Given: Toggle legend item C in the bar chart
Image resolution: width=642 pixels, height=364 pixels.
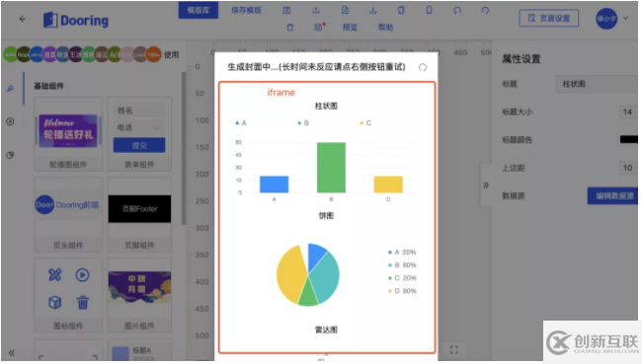Looking at the screenshot, I should point(365,122).
